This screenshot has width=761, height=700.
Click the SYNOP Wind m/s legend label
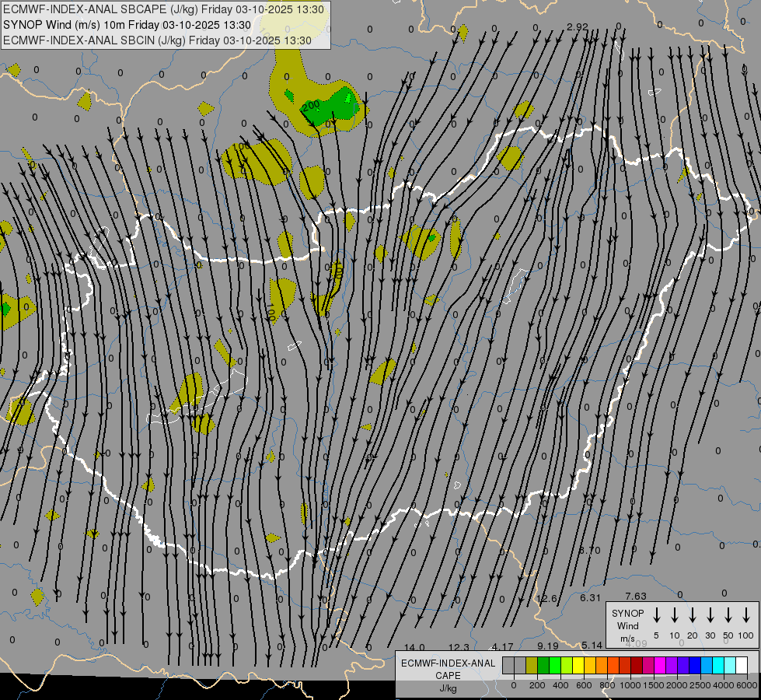(x=628, y=625)
